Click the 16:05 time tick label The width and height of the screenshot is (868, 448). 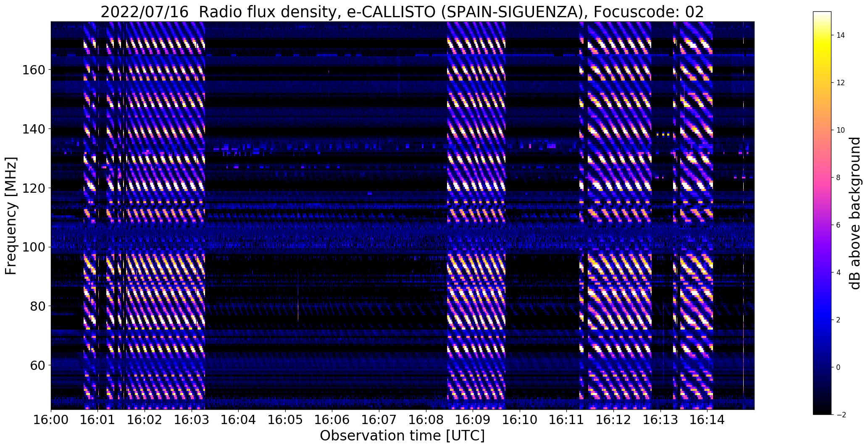click(x=285, y=419)
